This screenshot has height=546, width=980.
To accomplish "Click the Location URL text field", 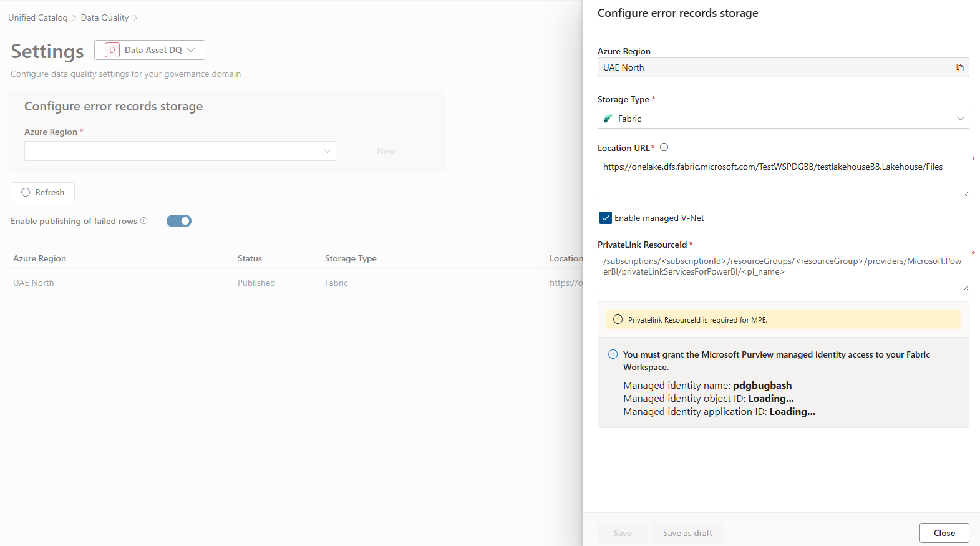I will (x=783, y=177).
